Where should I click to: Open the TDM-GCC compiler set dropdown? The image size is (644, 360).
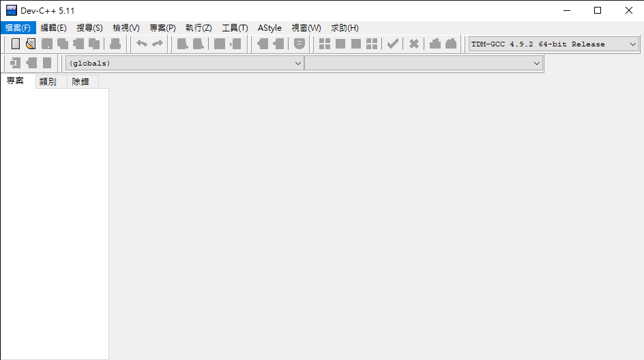click(554, 44)
